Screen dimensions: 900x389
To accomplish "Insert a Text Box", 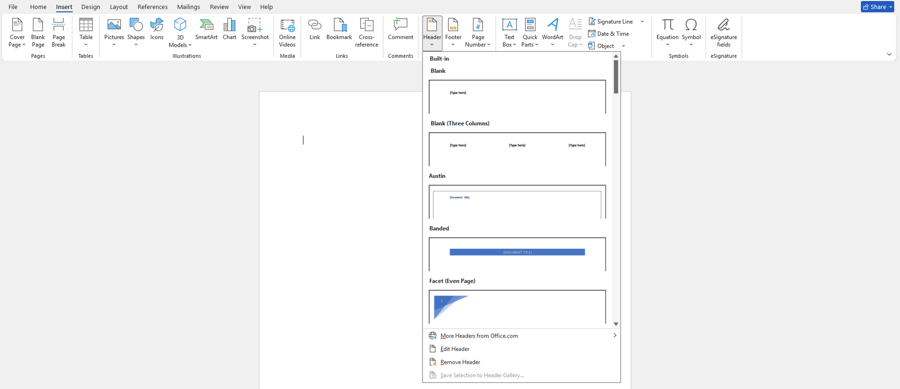I will click(509, 33).
